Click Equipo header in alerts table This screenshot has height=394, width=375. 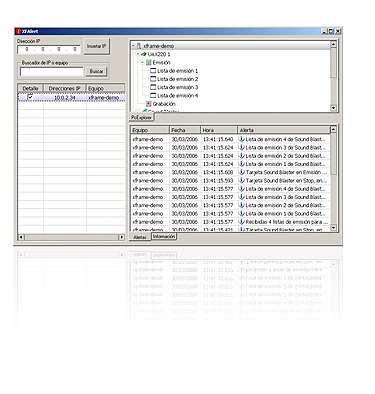coord(150,130)
